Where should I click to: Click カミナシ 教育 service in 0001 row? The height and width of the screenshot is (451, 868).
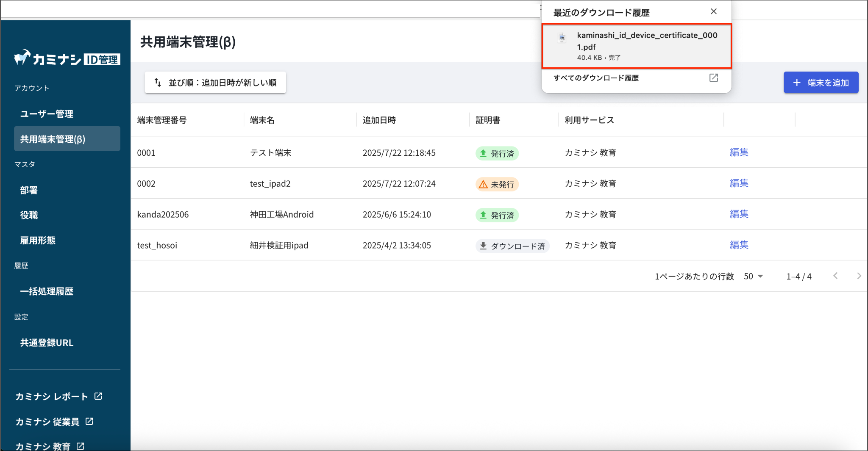click(x=590, y=153)
